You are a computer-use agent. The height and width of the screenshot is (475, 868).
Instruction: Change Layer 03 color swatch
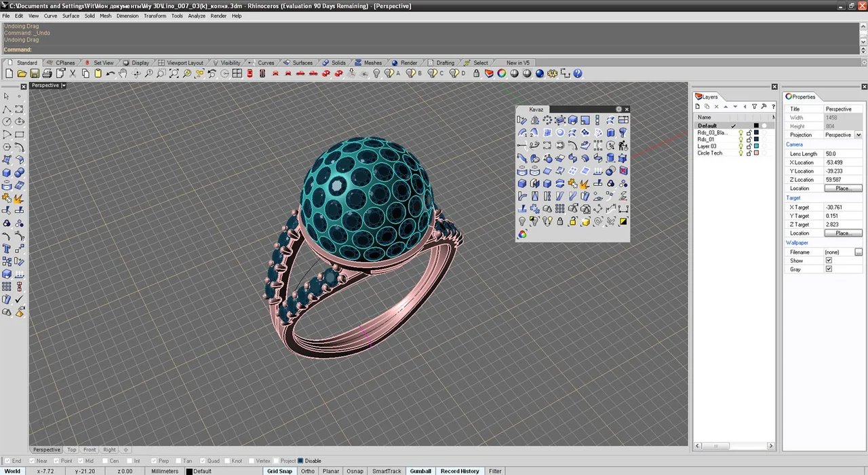pyautogui.click(x=756, y=146)
